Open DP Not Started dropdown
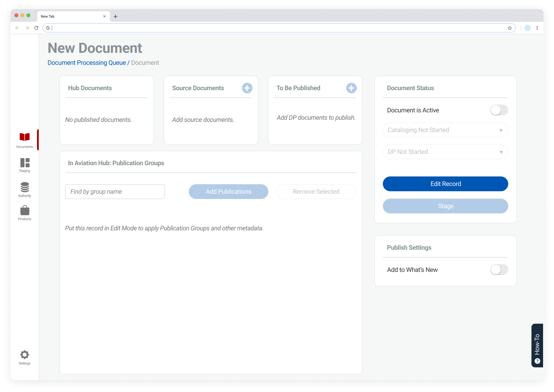 [x=446, y=152]
